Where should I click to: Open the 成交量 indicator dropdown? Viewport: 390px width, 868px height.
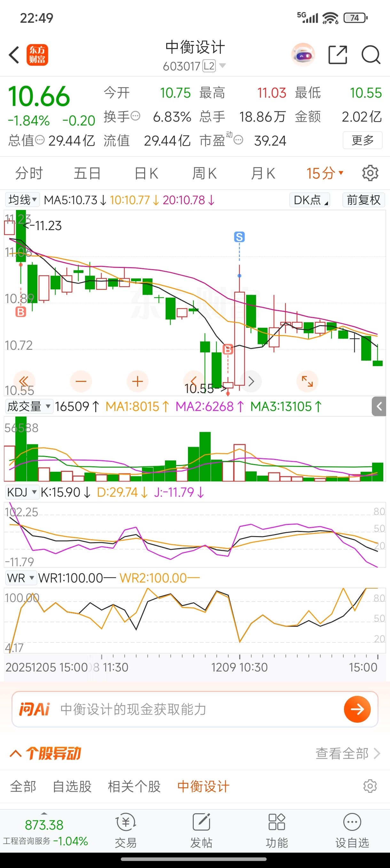pos(29,406)
